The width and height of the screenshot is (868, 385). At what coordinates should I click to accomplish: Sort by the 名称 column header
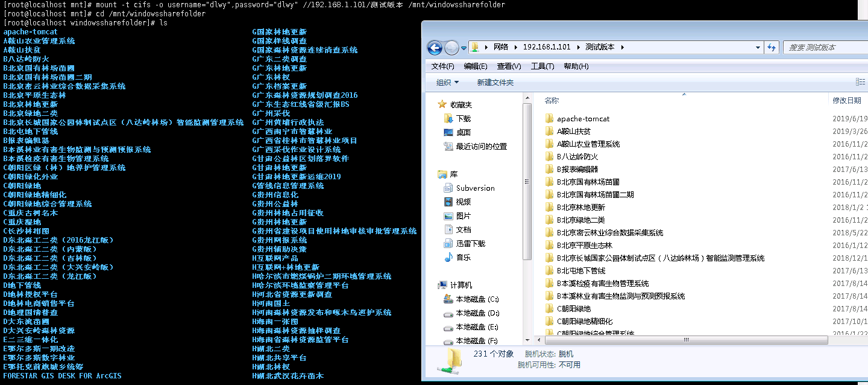point(552,100)
